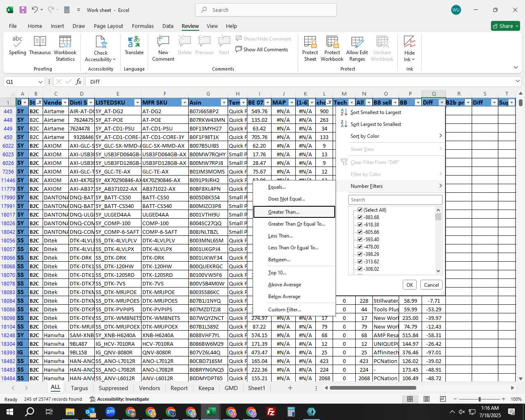Click Accessibility: Investigate in status bar

119,399
